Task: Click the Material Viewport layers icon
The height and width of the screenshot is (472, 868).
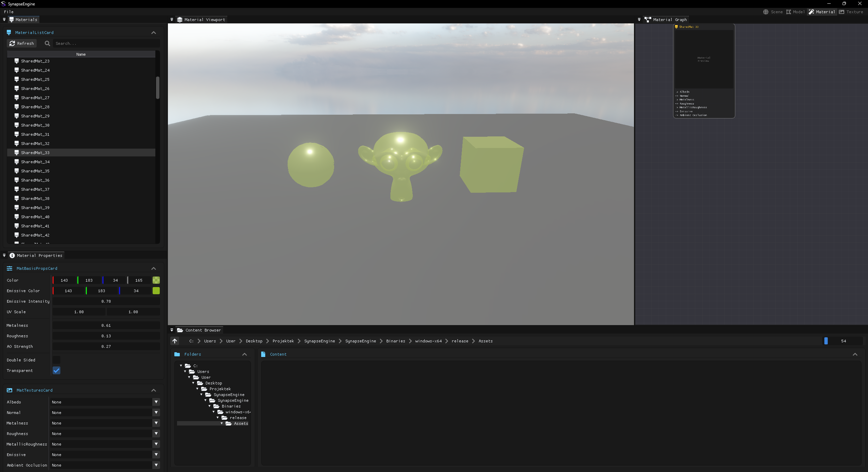Action: [180, 20]
